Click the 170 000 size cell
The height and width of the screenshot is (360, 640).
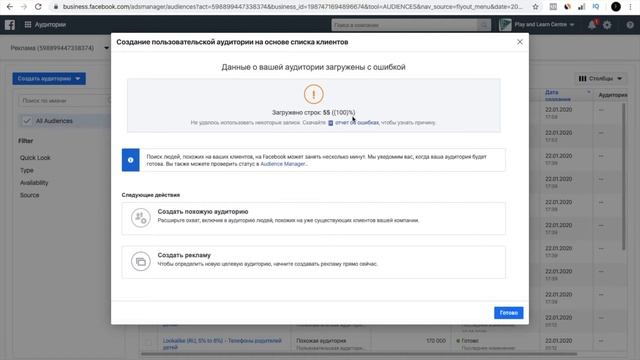(x=436, y=340)
